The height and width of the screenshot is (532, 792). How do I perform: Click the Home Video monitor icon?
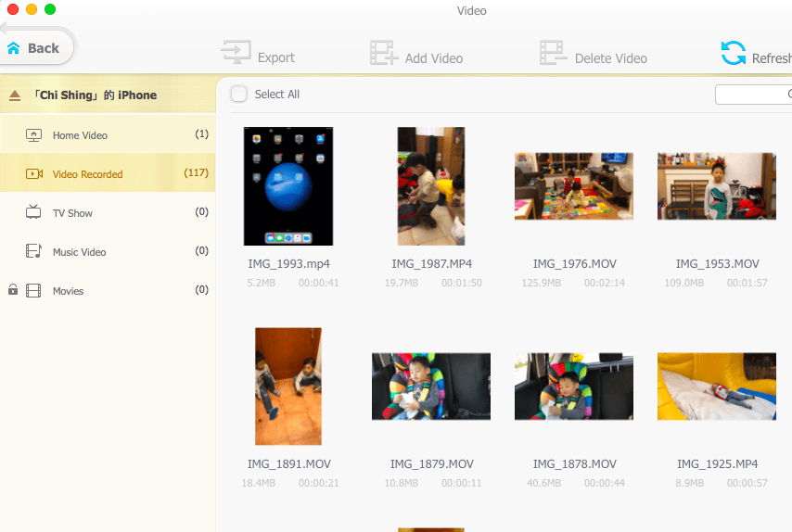pyautogui.click(x=34, y=135)
